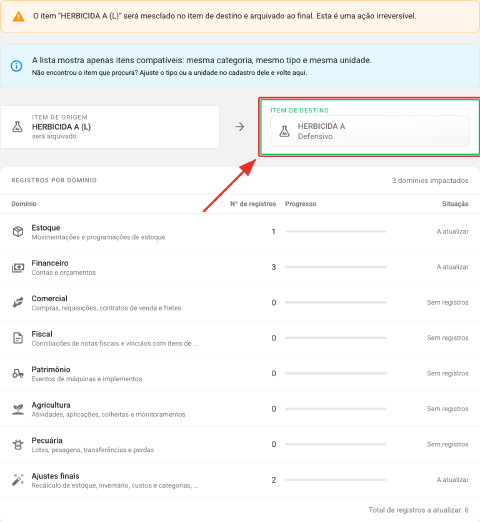
Task: Select the Comercial domain row title
Action: point(49,298)
